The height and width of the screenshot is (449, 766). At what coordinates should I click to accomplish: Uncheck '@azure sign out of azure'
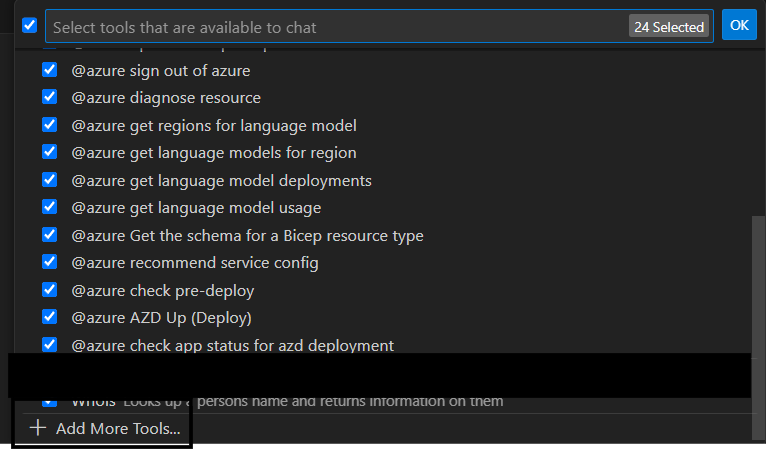[49, 70]
